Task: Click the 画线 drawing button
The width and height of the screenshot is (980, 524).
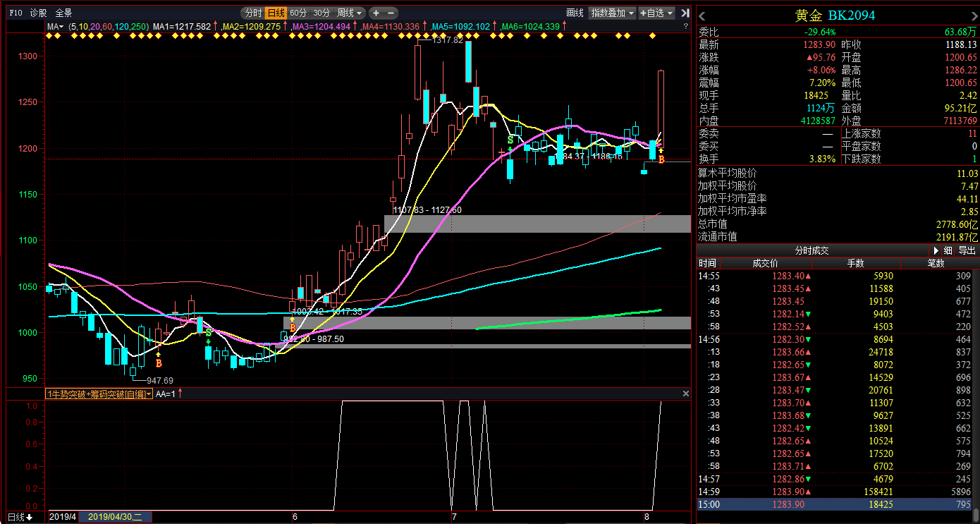Action: 575,13
